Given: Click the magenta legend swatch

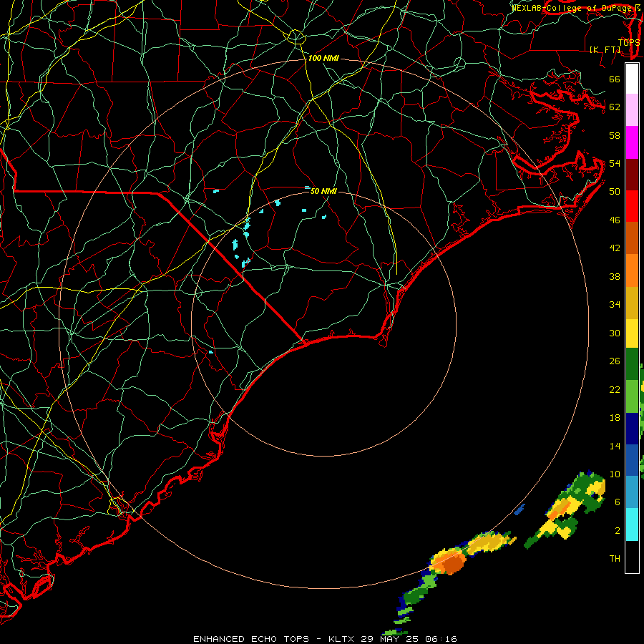Looking at the screenshot, I should 632,142.
